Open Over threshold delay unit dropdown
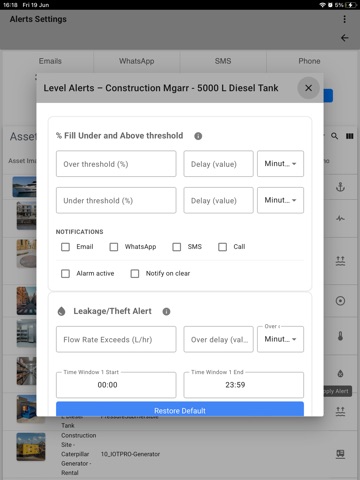This screenshot has width=360, height=480. pyautogui.click(x=280, y=164)
